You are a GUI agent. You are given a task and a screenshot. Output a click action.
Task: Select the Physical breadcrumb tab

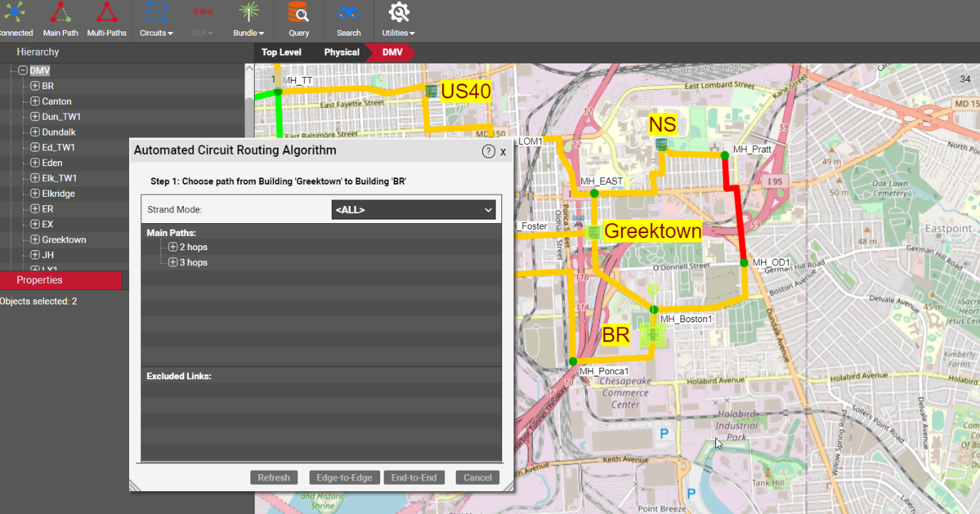(x=342, y=52)
